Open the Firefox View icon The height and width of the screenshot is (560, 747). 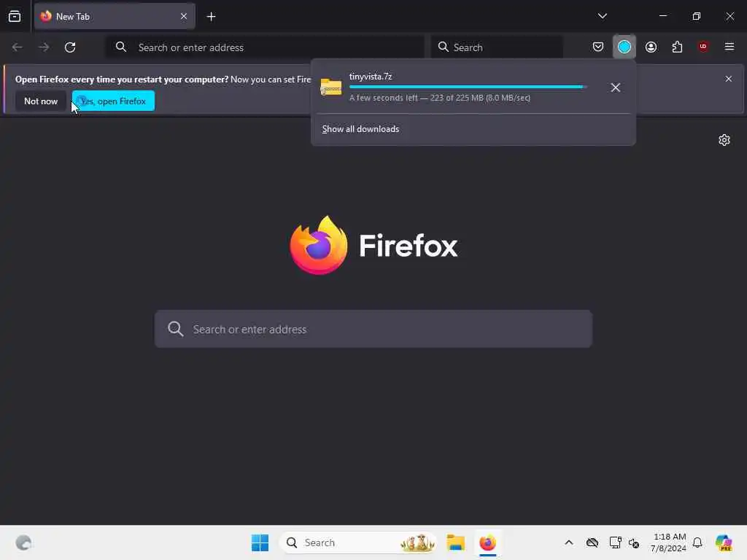pyautogui.click(x=15, y=17)
